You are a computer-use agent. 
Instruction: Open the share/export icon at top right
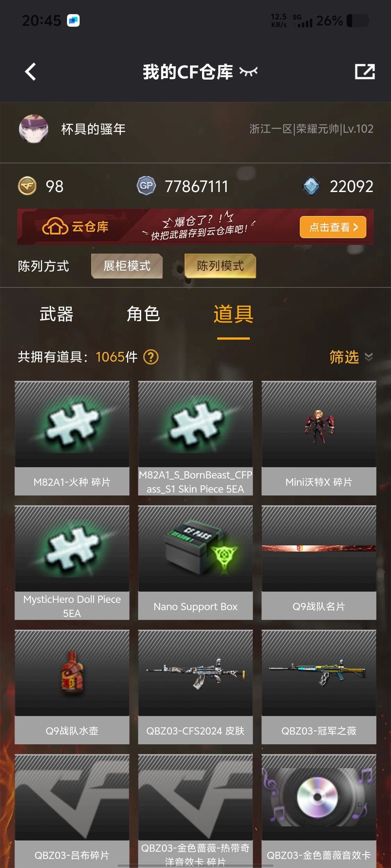pos(365,71)
